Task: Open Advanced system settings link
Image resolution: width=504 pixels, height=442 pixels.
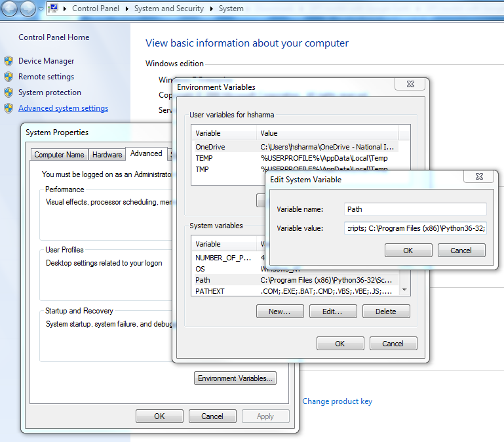Action: coord(64,108)
